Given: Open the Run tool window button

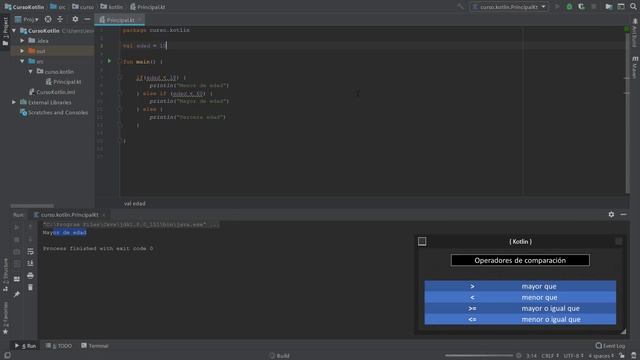Looking at the screenshot, I should point(25,346).
